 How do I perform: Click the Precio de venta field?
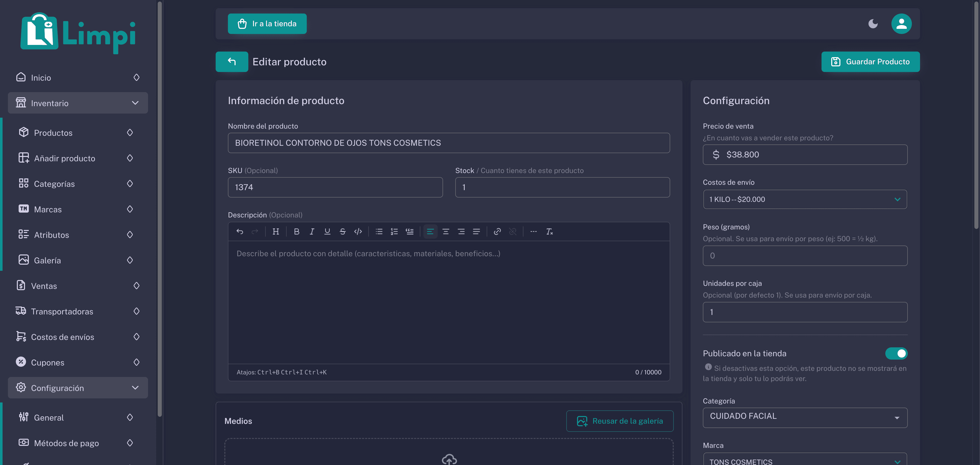805,154
